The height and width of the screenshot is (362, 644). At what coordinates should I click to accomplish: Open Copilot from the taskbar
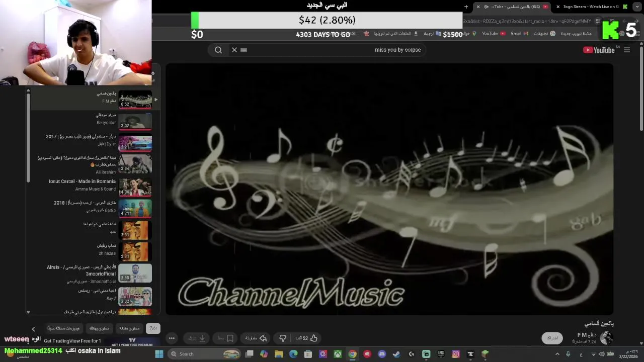tap(264, 354)
